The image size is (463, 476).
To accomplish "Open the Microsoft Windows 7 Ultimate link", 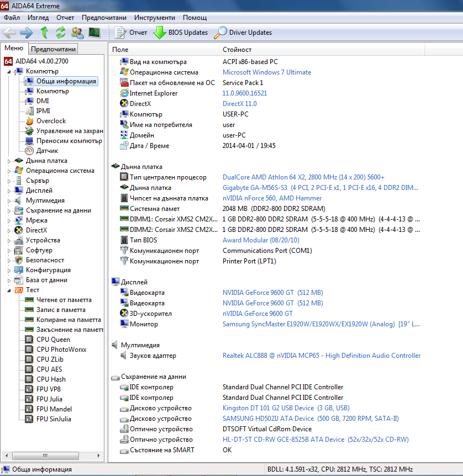I will 267,72.
